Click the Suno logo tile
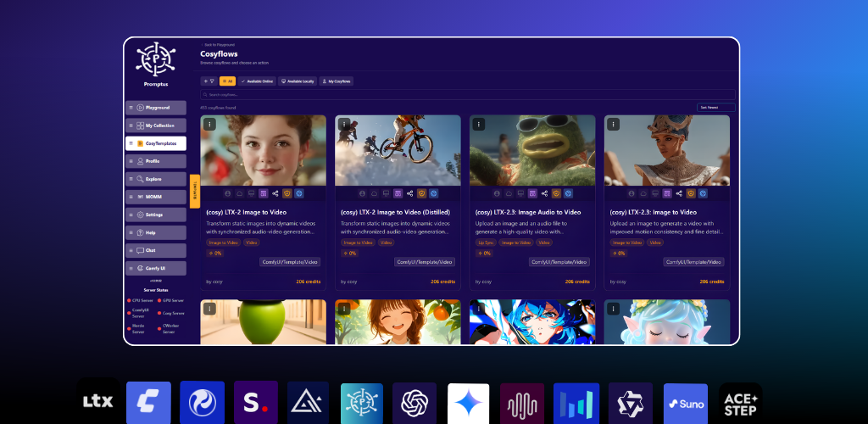The width and height of the screenshot is (868, 424). (x=686, y=404)
